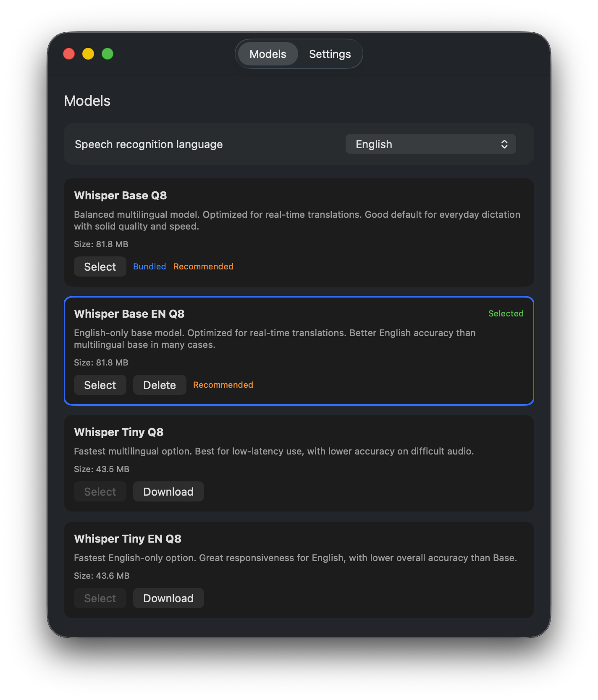
Task: Click the chevron icon on the English selector
Action: [x=505, y=144]
